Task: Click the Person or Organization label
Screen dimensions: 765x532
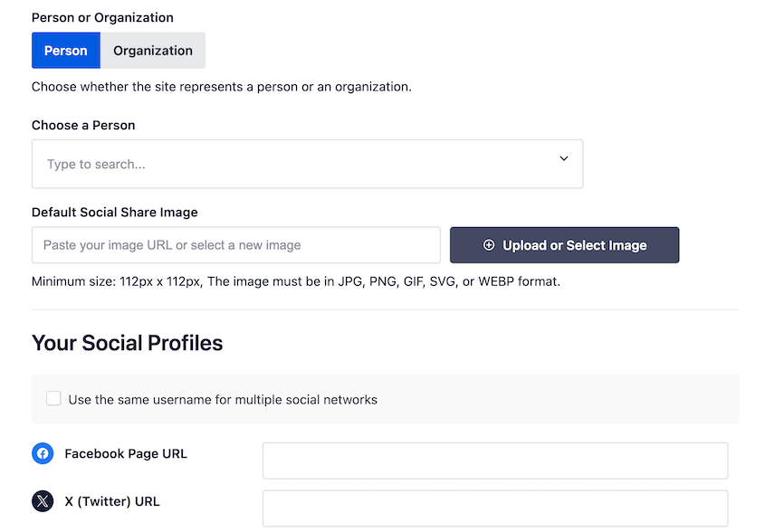Action: (x=102, y=17)
